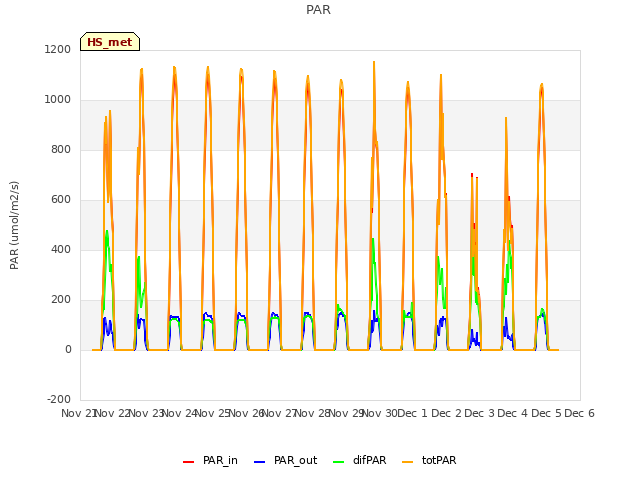Click the PAR chart title
Image resolution: width=640 pixels, height=480 pixels.
point(318,10)
